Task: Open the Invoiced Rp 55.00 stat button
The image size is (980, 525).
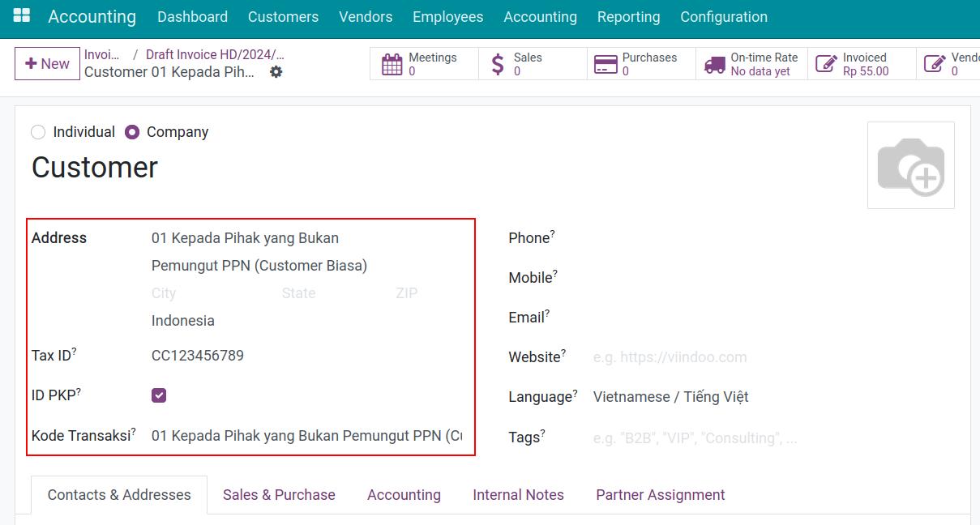Action: pyautogui.click(x=862, y=64)
